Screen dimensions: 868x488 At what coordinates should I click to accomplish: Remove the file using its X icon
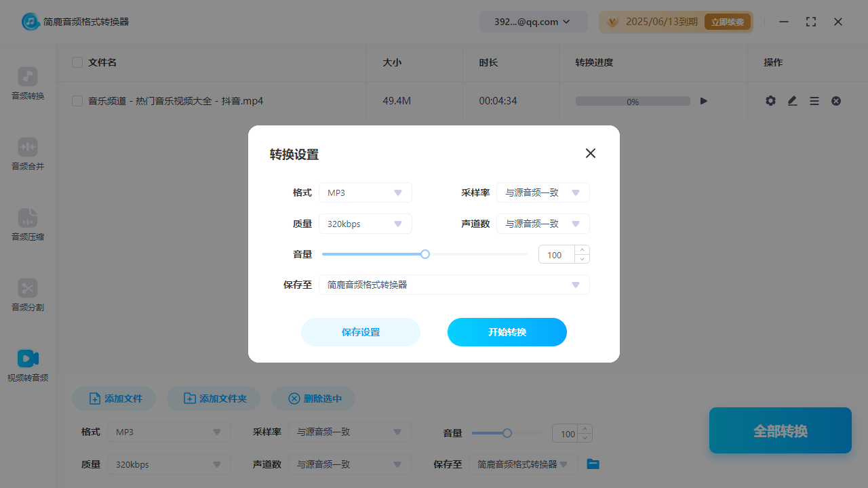[x=836, y=100]
